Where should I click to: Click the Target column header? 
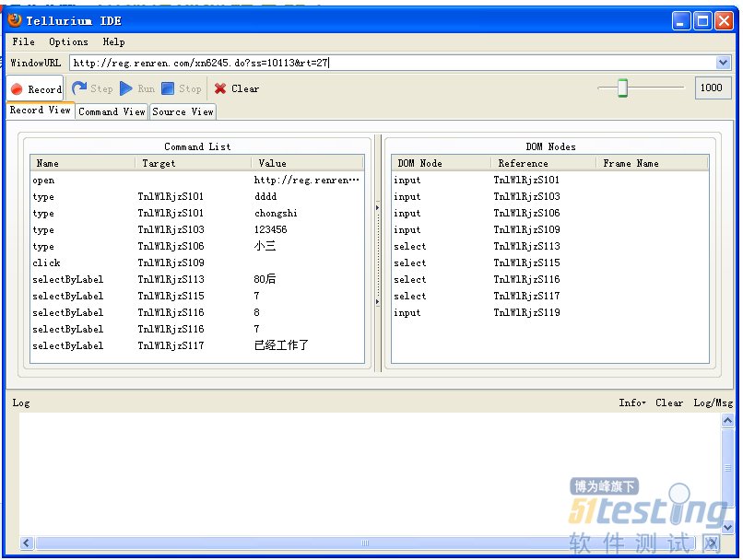click(x=194, y=163)
